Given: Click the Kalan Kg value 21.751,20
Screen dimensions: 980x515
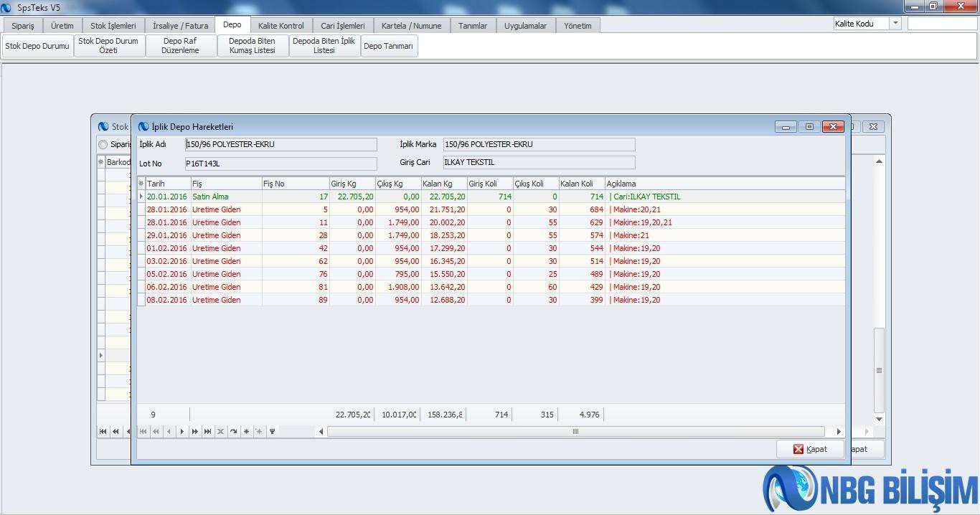Looking at the screenshot, I should (447, 209).
